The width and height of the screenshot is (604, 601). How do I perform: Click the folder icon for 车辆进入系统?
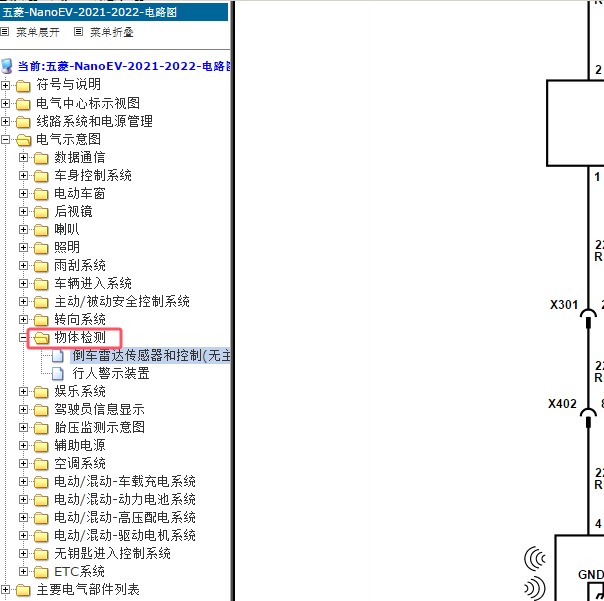coord(41,284)
